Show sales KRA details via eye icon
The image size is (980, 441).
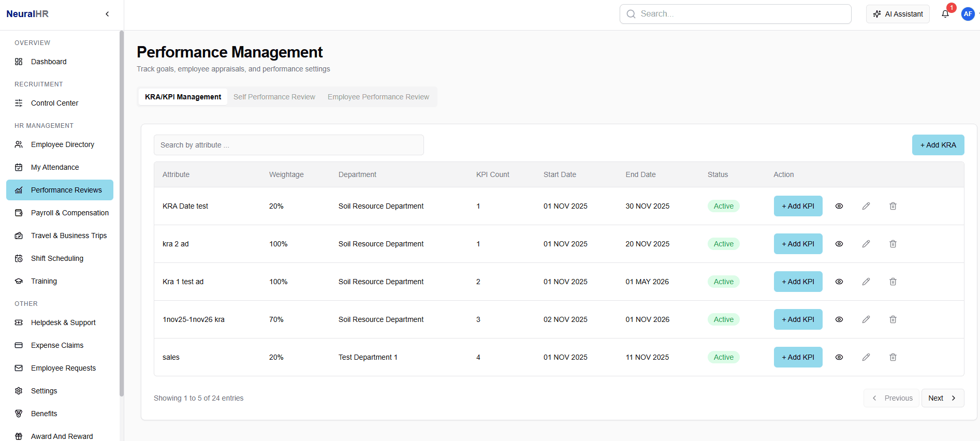pyautogui.click(x=839, y=357)
